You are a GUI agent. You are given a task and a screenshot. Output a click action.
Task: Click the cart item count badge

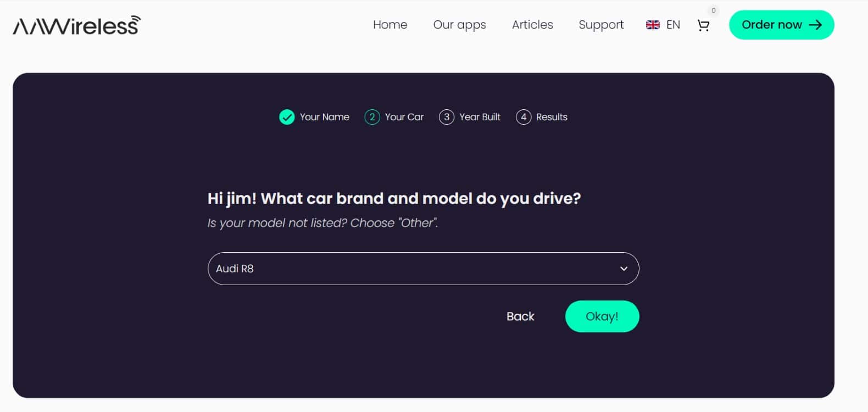click(x=713, y=10)
